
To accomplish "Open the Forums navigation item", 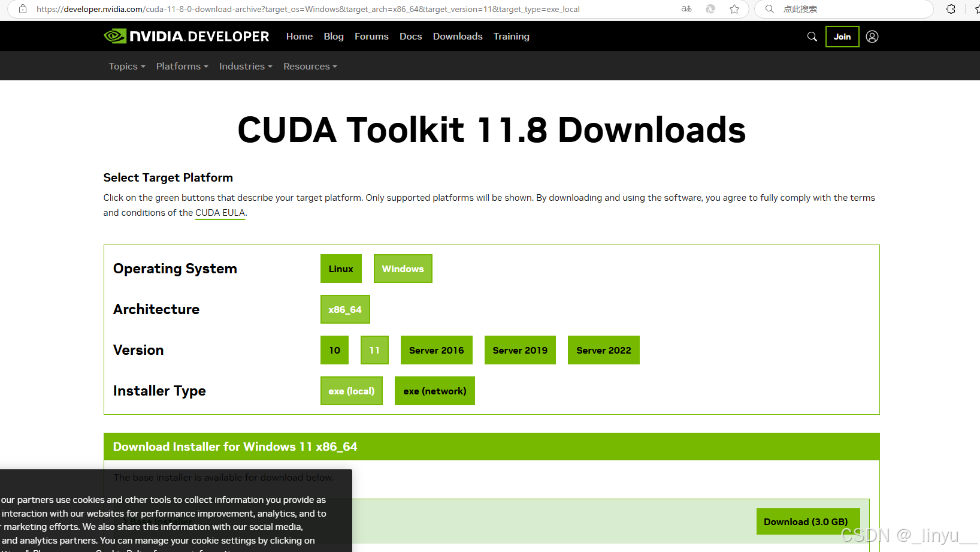I will pos(371,37).
